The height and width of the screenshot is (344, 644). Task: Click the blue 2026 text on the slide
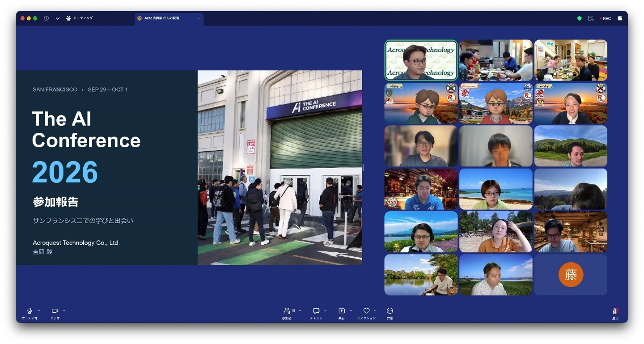point(65,172)
